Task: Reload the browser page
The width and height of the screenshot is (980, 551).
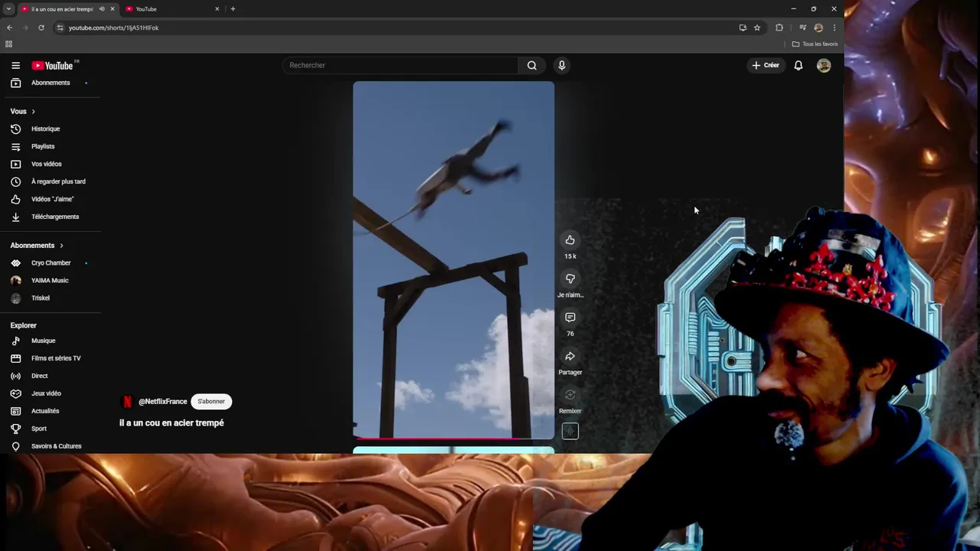Action: [x=41, y=28]
